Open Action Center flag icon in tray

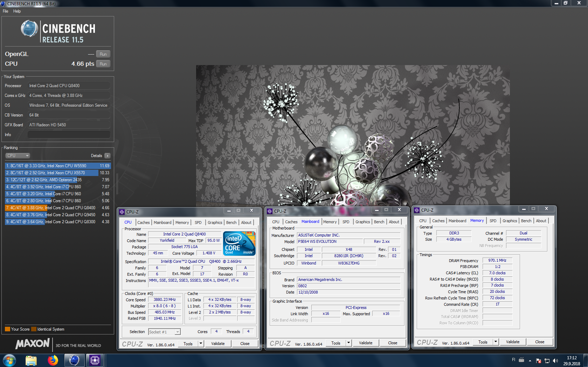[x=539, y=361]
